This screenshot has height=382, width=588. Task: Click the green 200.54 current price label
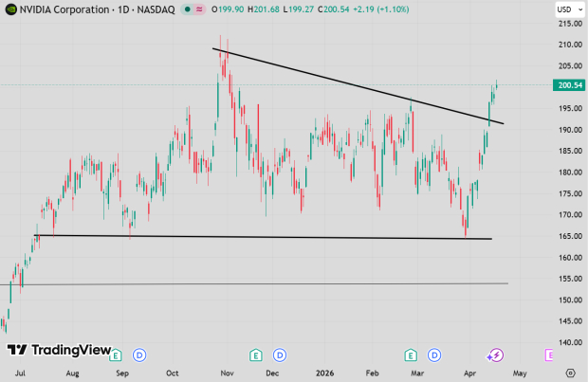[569, 85]
